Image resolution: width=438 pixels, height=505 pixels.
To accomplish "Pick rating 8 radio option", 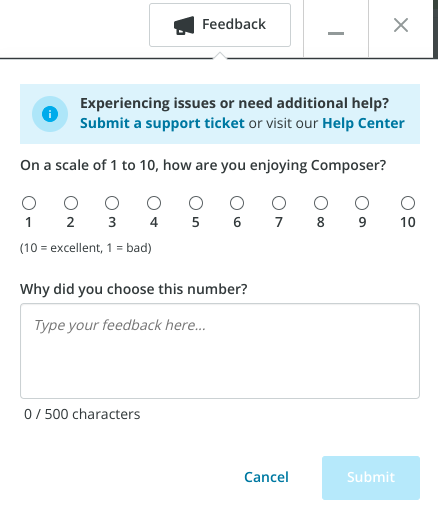I will [x=321, y=203].
